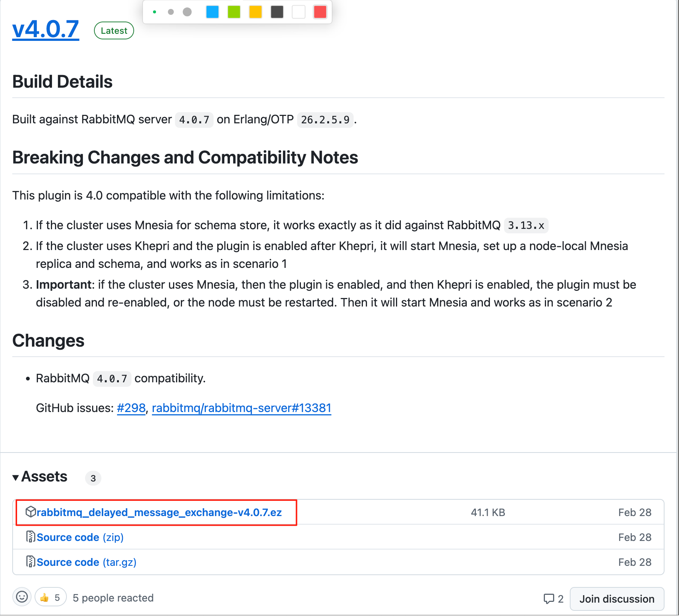Screen dimensions: 679x616
Task: Click the archive icon beside Source code (tar.gz)
Action: tap(30, 562)
